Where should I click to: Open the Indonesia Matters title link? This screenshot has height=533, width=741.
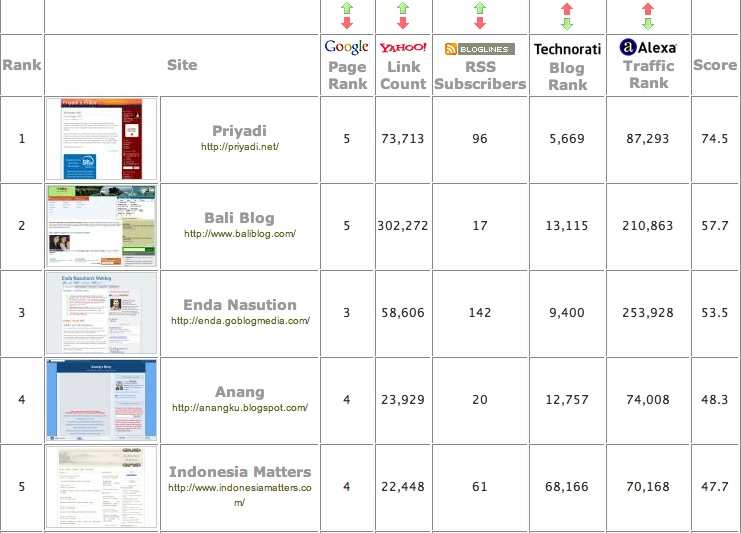click(240, 472)
